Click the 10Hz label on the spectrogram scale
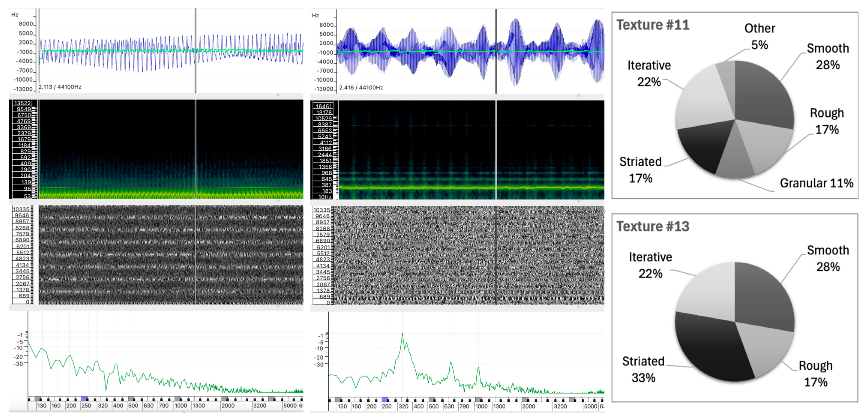This screenshot has width=868, height=419. pyautogui.click(x=325, y=197)
